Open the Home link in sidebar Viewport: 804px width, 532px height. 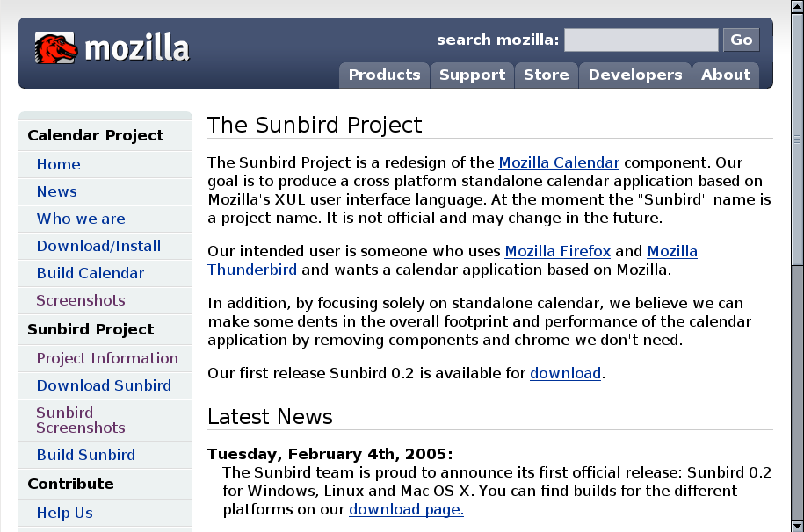[58, 164]
